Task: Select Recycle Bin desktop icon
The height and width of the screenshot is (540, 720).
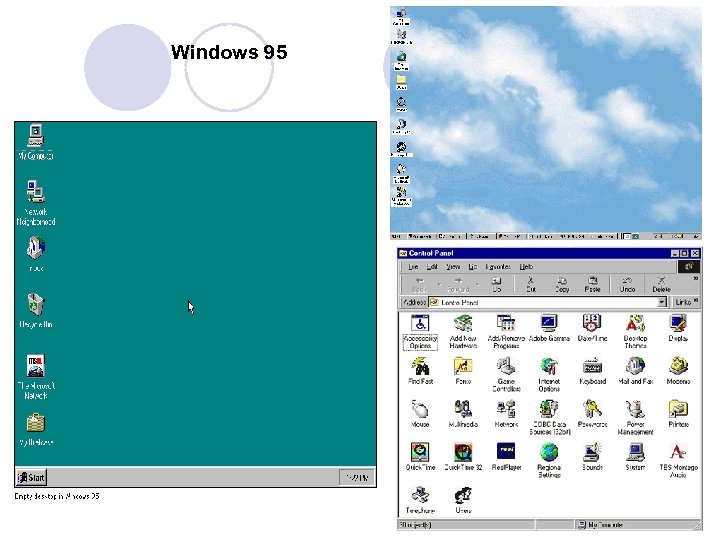Action: (35, 310)
